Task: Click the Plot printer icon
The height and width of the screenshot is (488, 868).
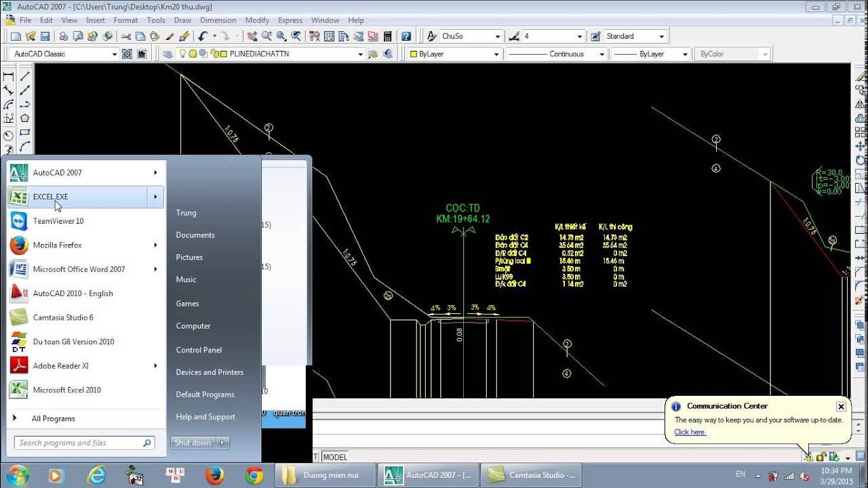Action: pos(63,37)
